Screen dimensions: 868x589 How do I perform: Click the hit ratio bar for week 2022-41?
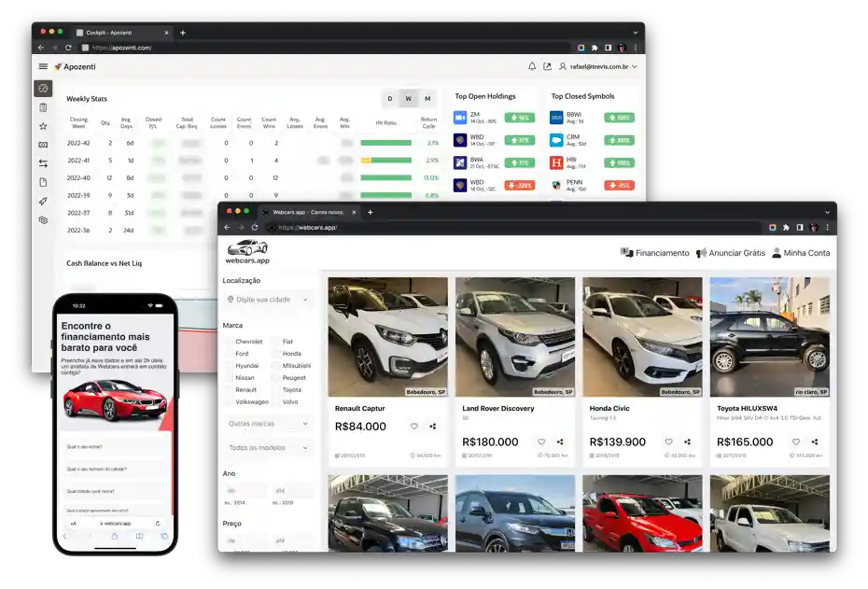pyautogui.click(x=385, y=161)
